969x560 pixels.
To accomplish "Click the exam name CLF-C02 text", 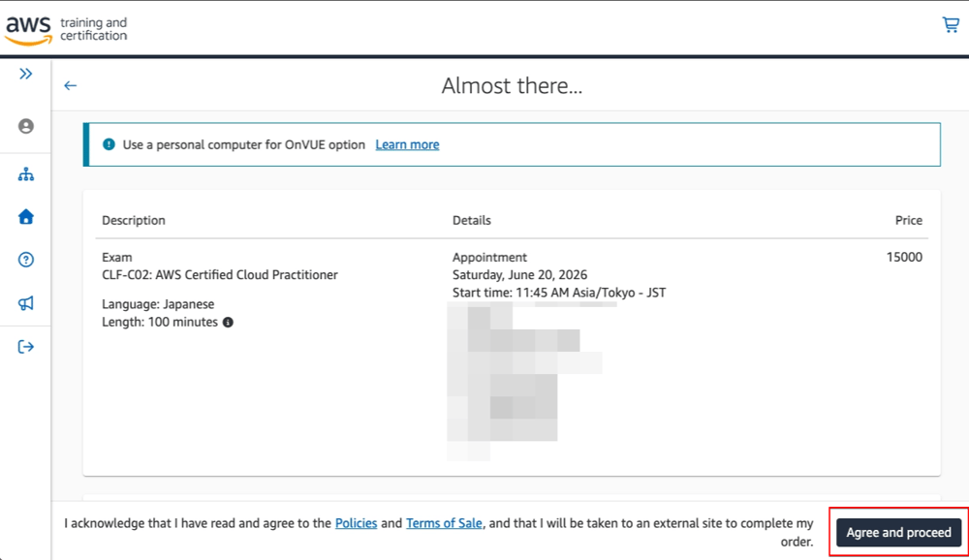I will tap(220, 275).
